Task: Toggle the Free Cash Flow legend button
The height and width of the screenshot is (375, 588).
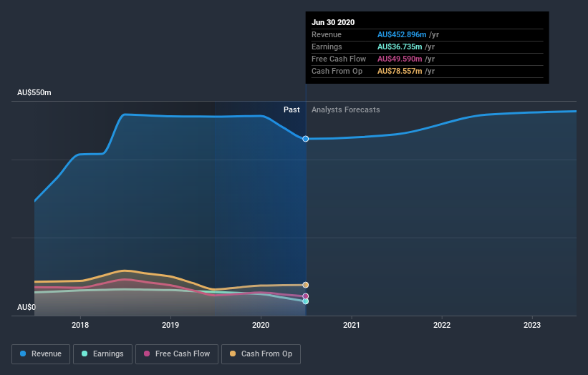Action: pos(177,354)
